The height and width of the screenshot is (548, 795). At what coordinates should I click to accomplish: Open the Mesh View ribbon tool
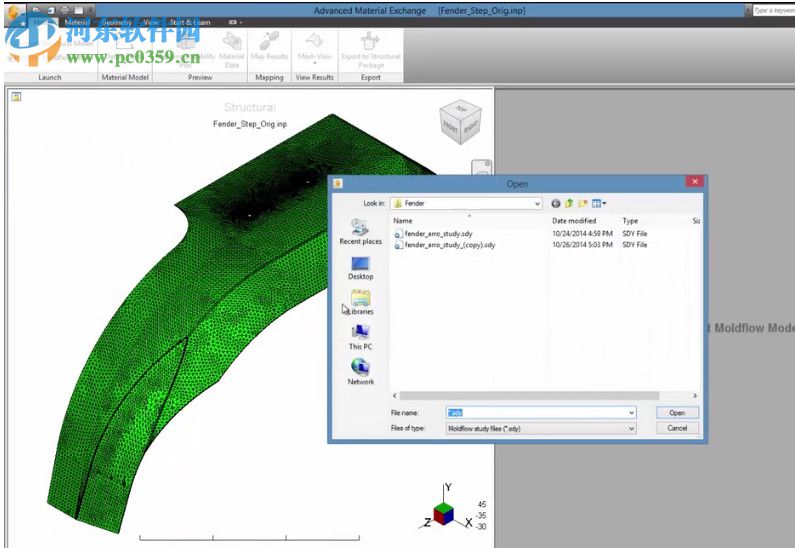(x=314, y=48)
